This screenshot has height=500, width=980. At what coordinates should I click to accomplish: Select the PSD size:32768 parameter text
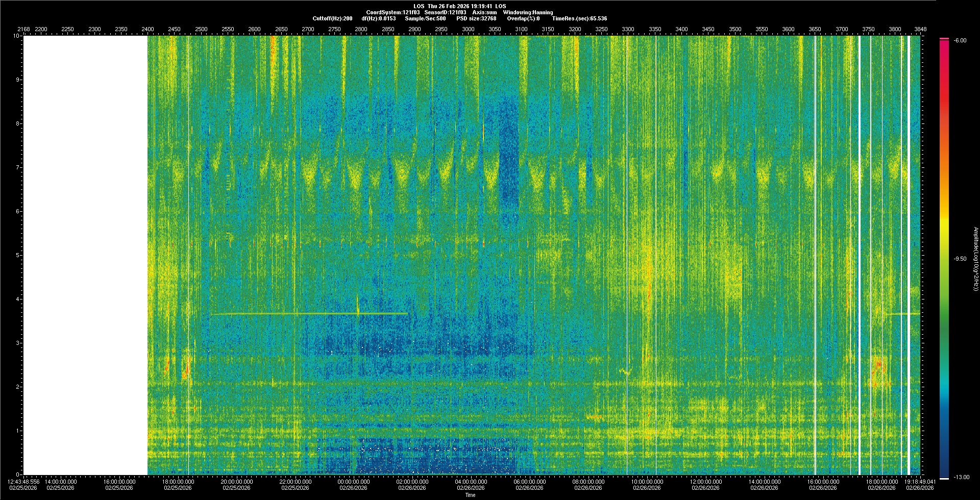click(x=476, y=18)
